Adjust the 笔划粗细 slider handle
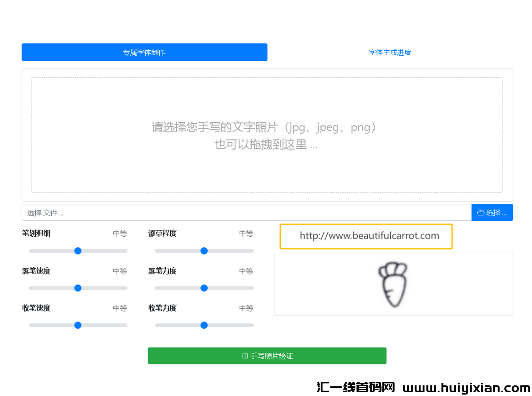Viewport: 532px width, 396px height. 77,251
